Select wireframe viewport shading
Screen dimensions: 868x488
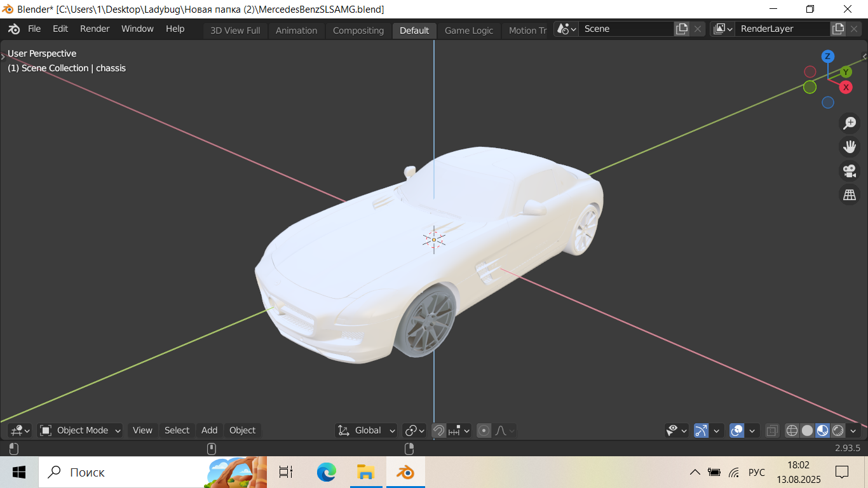[x=792, y=431]
